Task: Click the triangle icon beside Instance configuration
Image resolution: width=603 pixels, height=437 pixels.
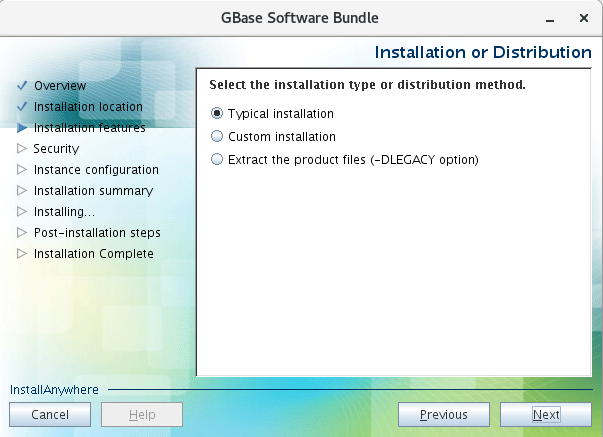Action: (22, 170)
